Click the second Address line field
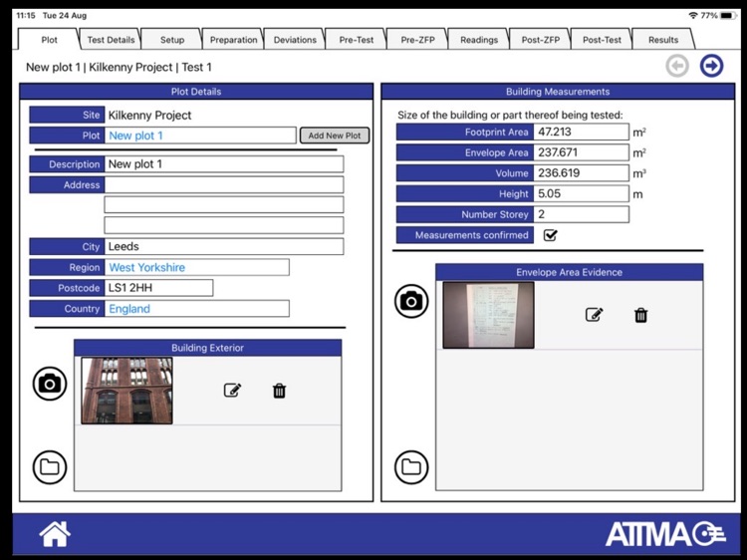Image resolution: width=747 pixels, height=560 pixels. pyautogui.click(x=224, y=205)
